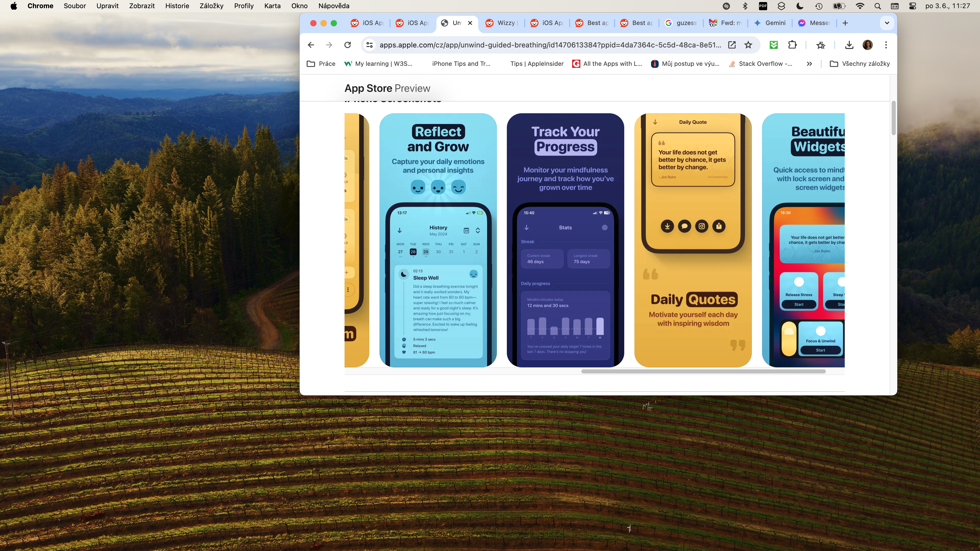This screenshot has height=551, width=980.
Task: Open the Historie menu
Action: (177, 6)
